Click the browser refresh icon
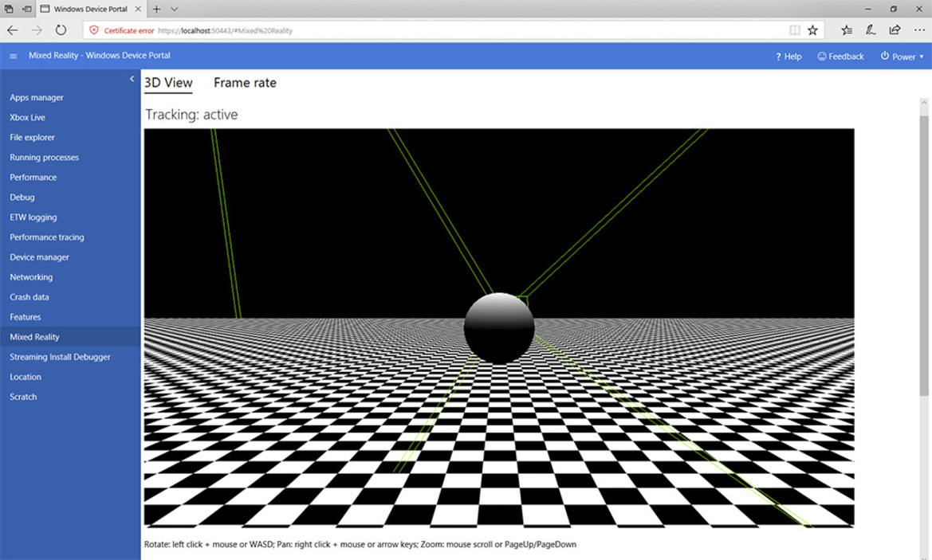Image resolution: width=932 pixels, height=560 pixels. (61, 30)
